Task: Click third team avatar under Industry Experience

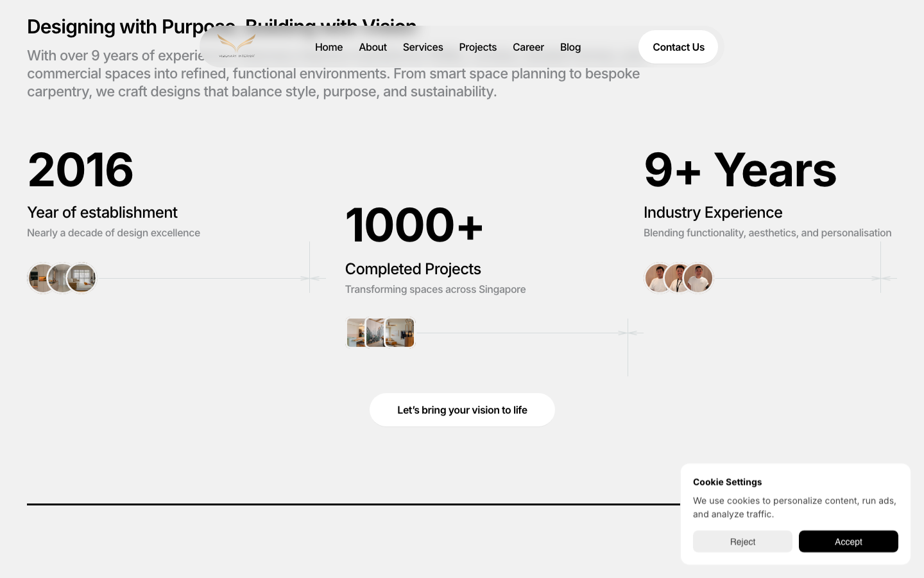Action: coord(699,278)
